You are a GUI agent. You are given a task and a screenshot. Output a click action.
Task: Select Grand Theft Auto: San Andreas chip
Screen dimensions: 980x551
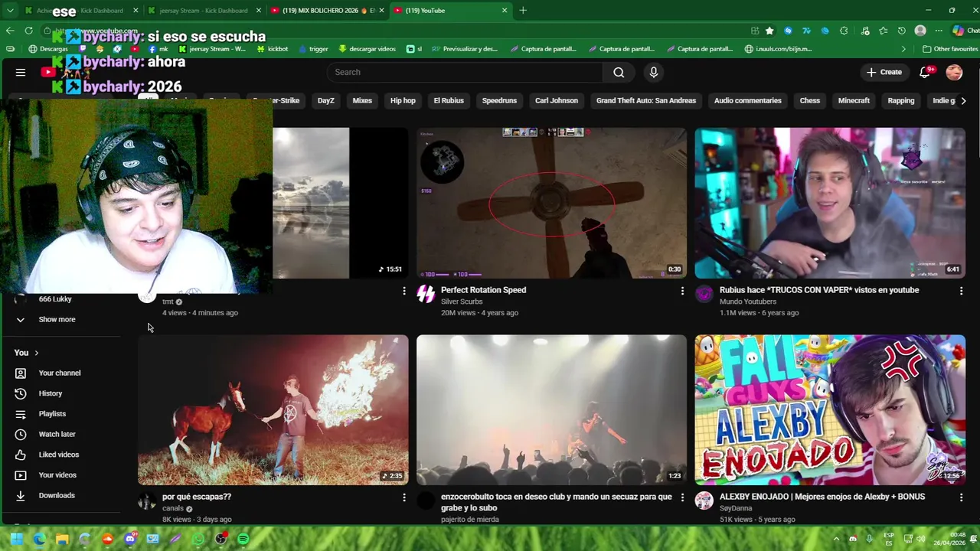click(646, 100)
